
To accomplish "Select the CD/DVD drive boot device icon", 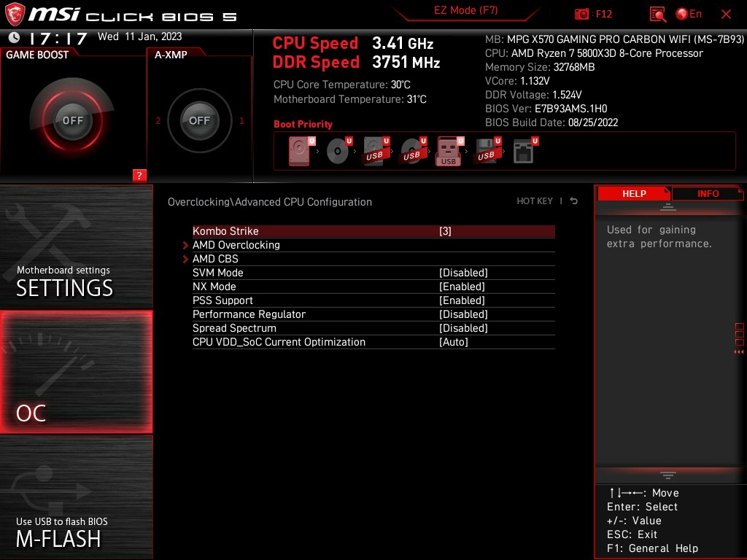I will click(338, 151).
